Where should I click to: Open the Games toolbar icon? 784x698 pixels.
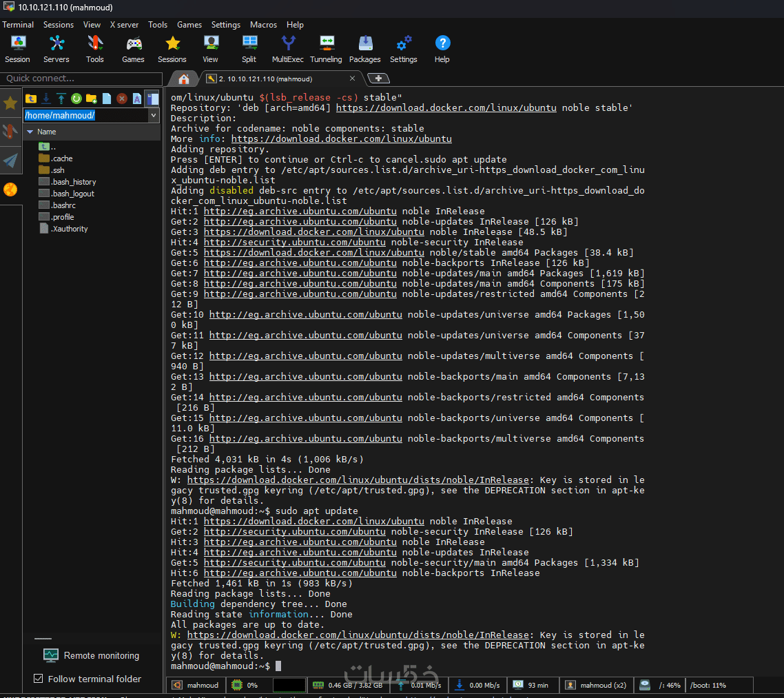(x=133, y=49)
